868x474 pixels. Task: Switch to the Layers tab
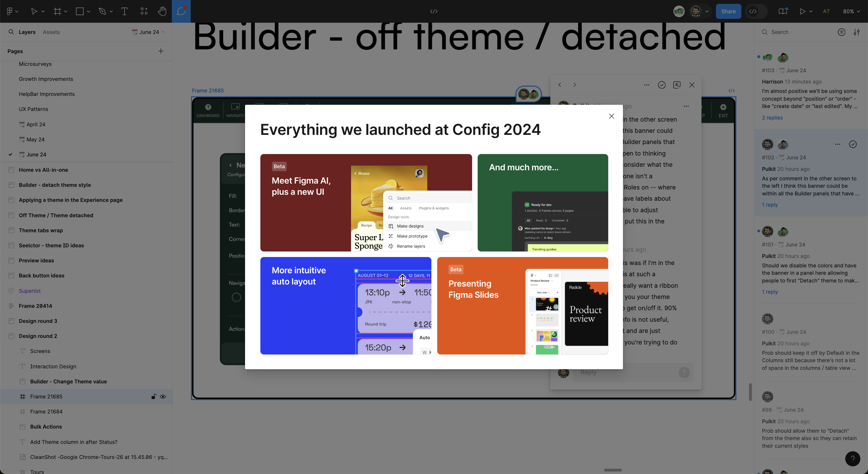pos(27,32)
